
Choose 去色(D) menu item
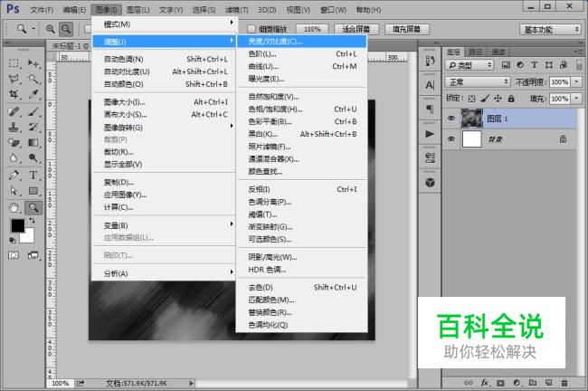(302, 287)
